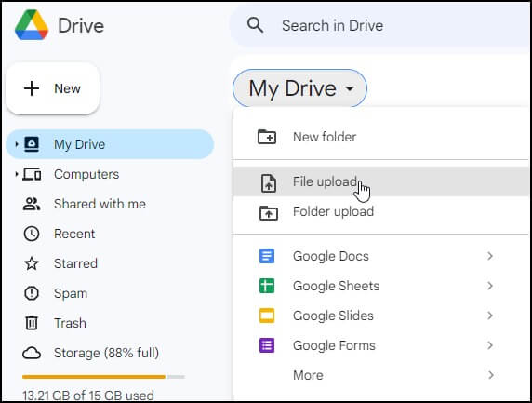Expand the Google Docs submenu arrow

coord(490,256)
